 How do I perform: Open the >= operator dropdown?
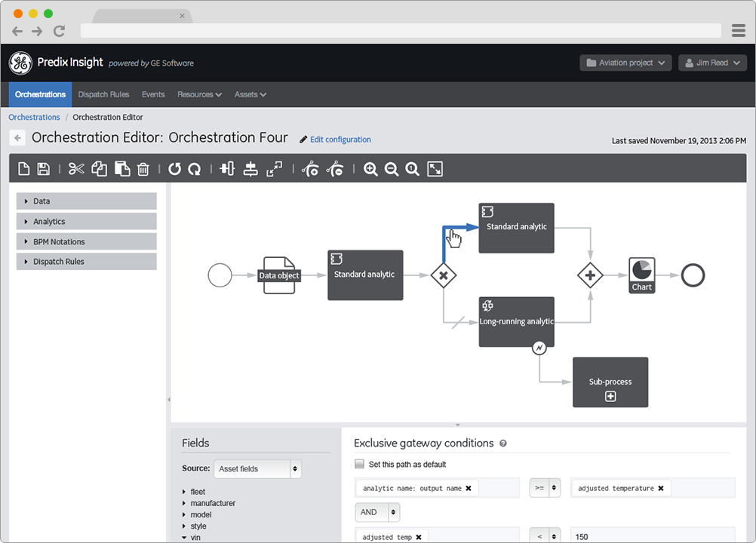click(x=545, y=488)
